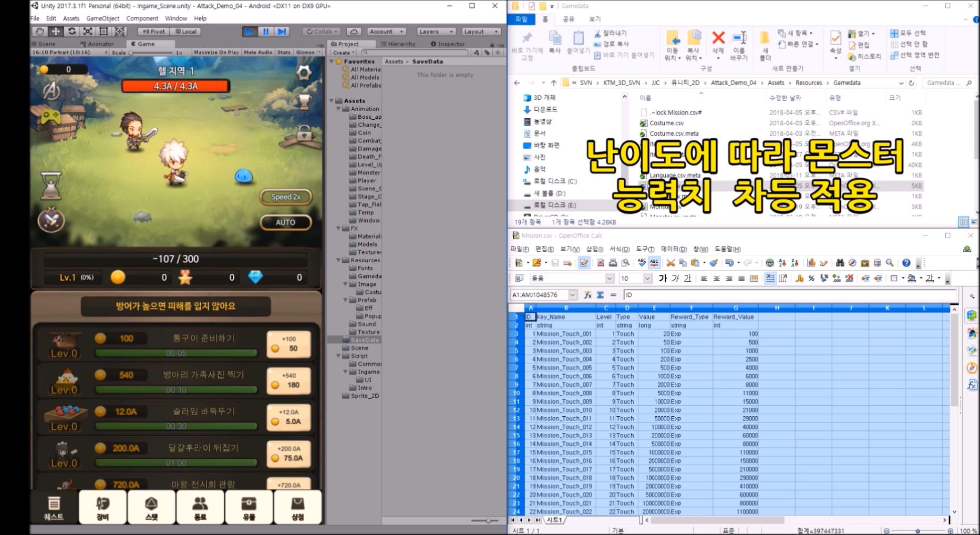The image size is (980, 535).
Task: Select the Rotate tool in Unity toolbar
Action: coord(71,32)
